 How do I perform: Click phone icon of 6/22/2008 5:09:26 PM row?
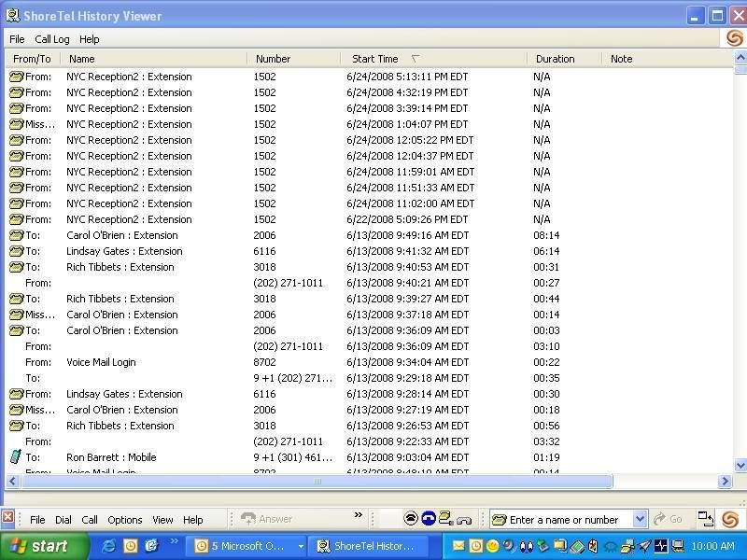point(16,219)
